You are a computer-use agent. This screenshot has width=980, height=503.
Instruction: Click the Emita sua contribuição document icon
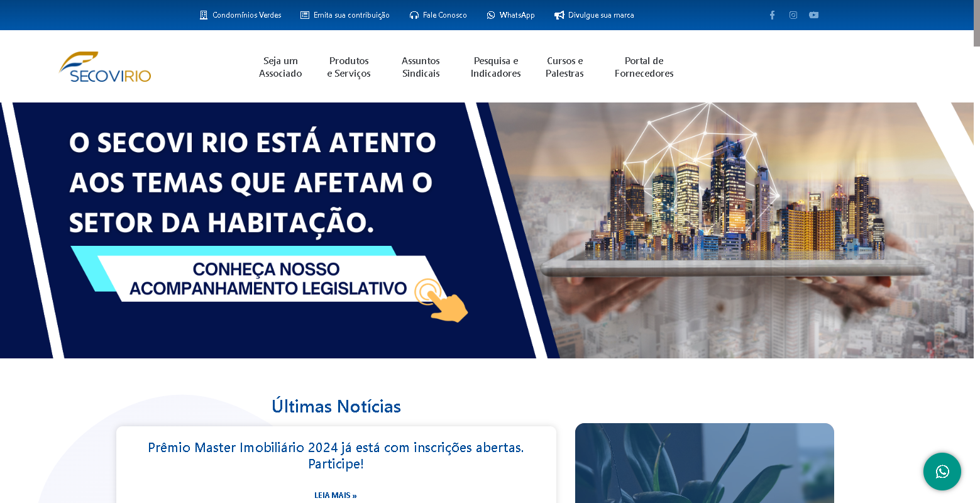(305, 15)
